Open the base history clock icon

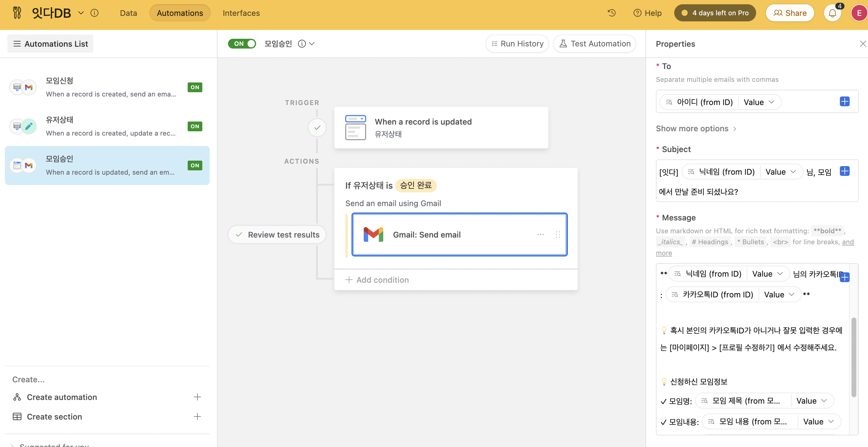click(612, 13)
